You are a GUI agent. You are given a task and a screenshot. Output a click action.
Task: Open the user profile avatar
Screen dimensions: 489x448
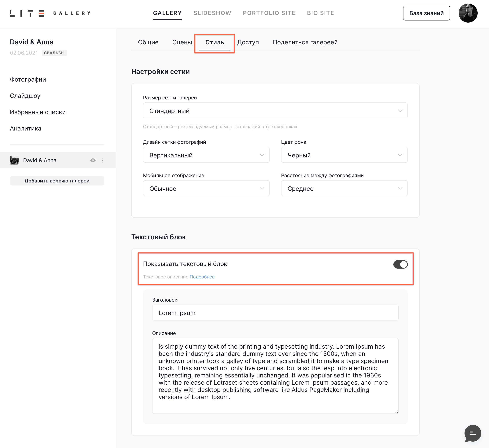click(x=468, y=13)
